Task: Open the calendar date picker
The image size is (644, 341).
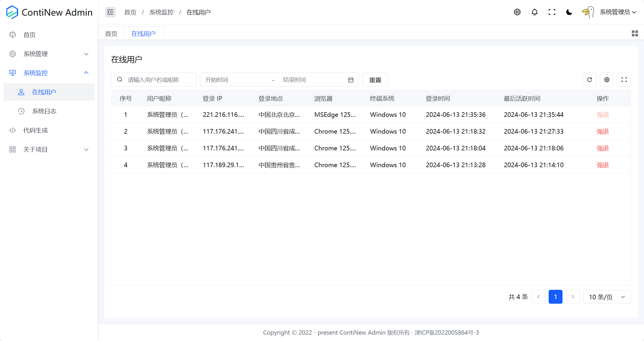Action: coord(351,80)
